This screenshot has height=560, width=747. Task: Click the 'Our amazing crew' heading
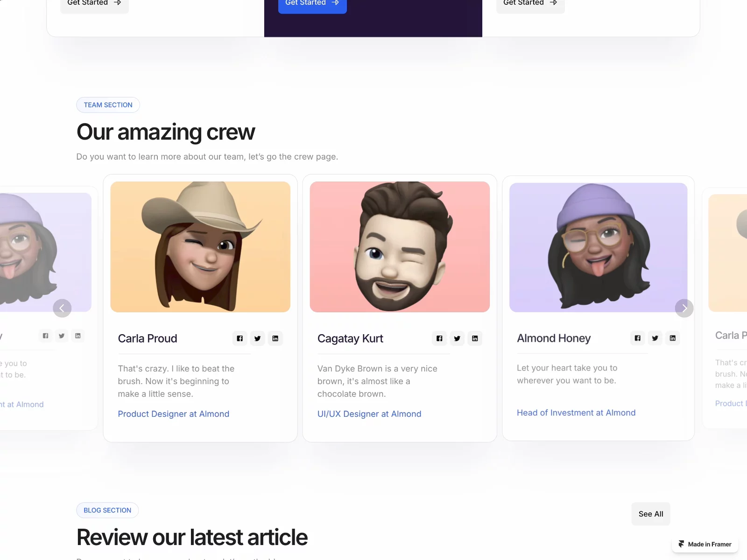pos(166,132)
